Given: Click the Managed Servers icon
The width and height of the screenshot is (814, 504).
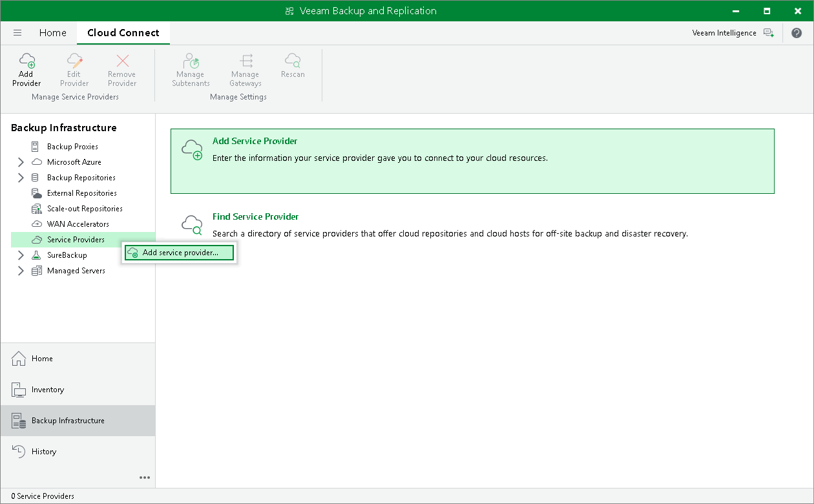Looking at the screenshot, I should [36, 271].
